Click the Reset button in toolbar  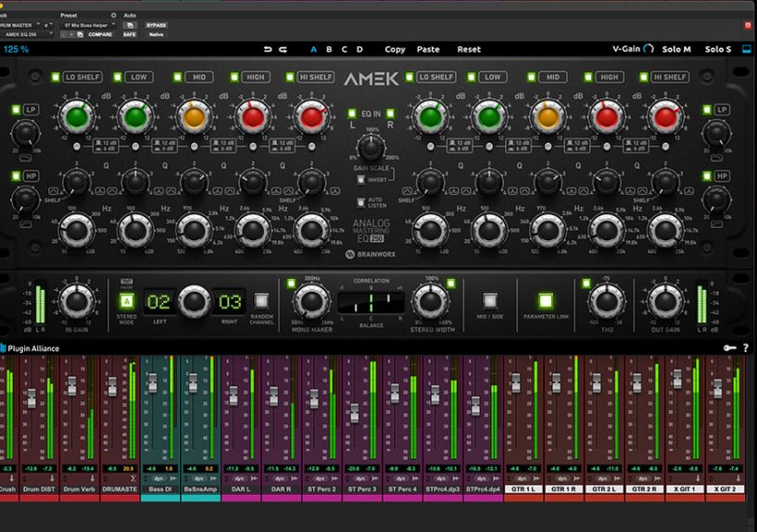(x=469, y=49)
